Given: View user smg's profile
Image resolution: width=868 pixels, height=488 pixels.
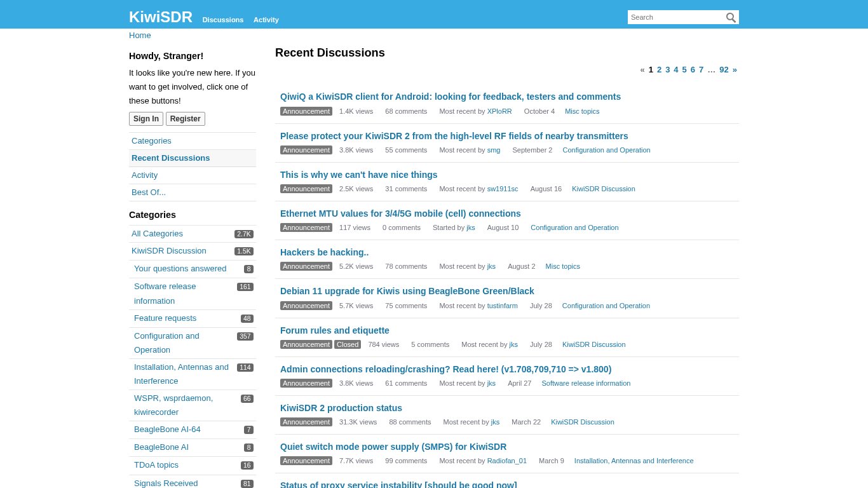Looking at the screenshot, I should [x=494, y=150].
